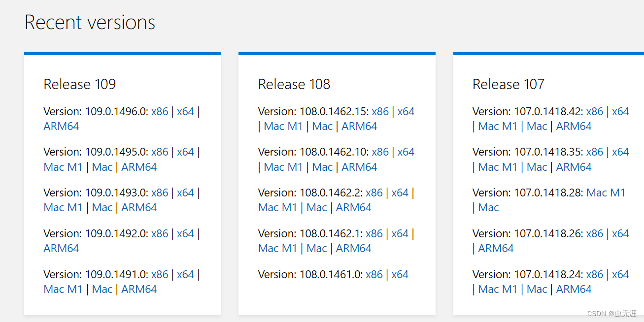644x322 pixels.
Task: Download x86 build of version 109.0.1496.0
Action: (x=160, y=111)
